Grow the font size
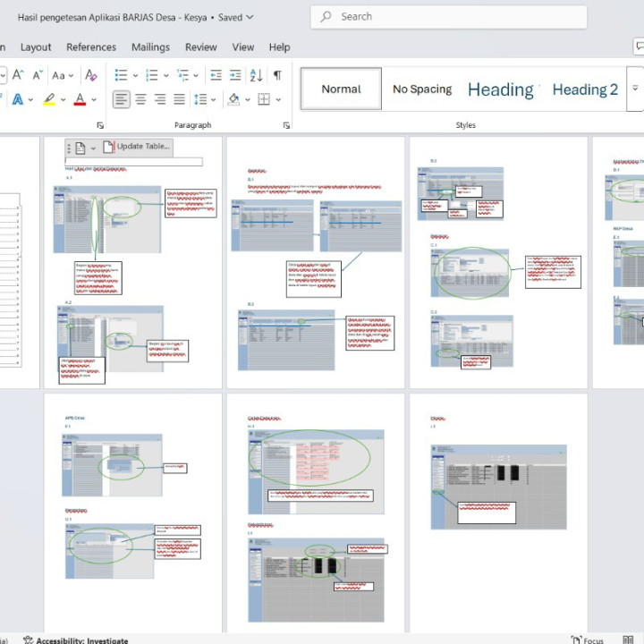This screenshot has width=644, height=644. pos(18,75)
